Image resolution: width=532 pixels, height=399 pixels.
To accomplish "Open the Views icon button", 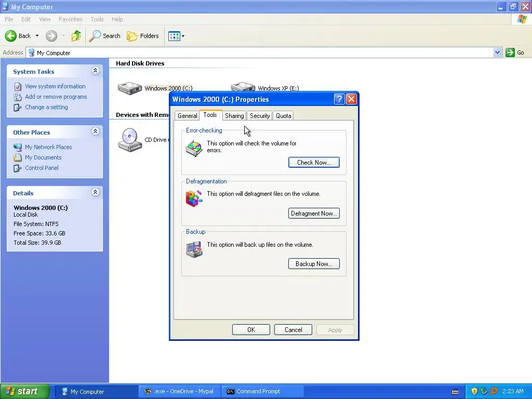I will [x=174, y=36].
